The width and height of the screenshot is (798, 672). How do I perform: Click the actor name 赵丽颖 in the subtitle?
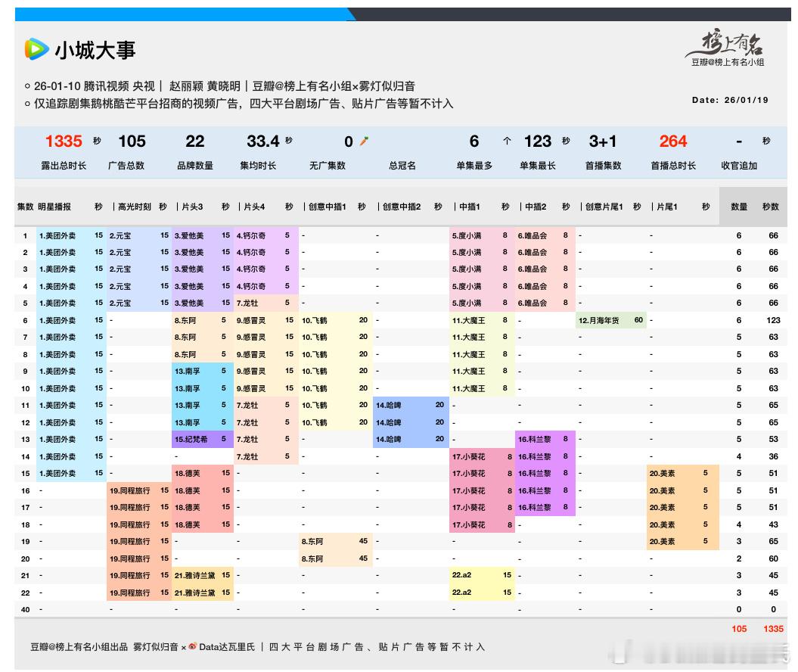coord(182,86)
